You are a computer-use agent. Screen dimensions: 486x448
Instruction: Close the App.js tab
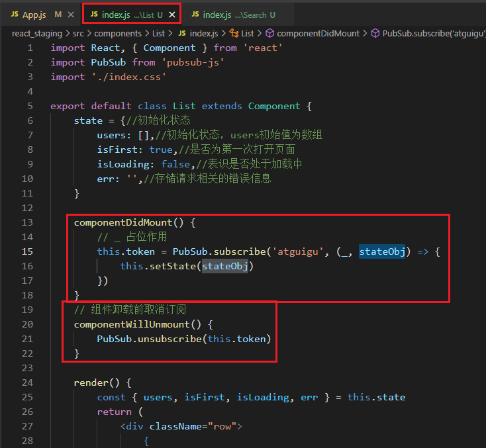coord(71,15)
